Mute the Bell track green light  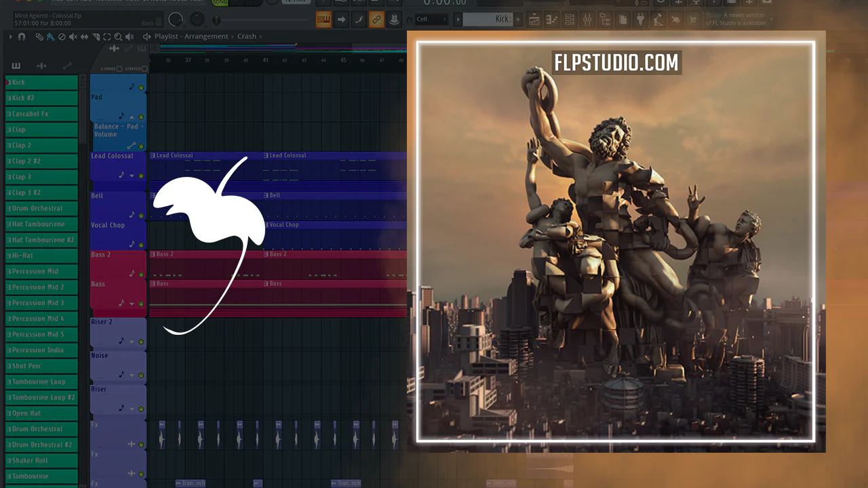141,216
